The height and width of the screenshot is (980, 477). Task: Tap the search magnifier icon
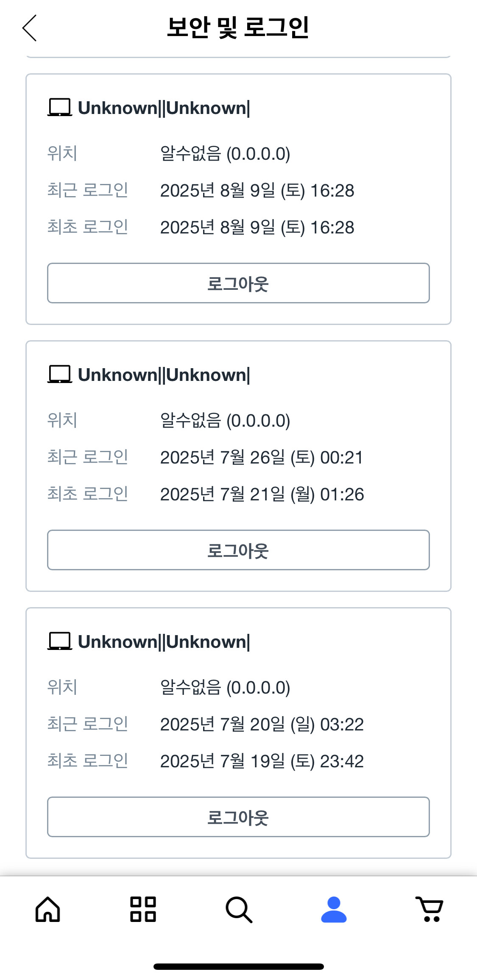click(x=239, y=909)
